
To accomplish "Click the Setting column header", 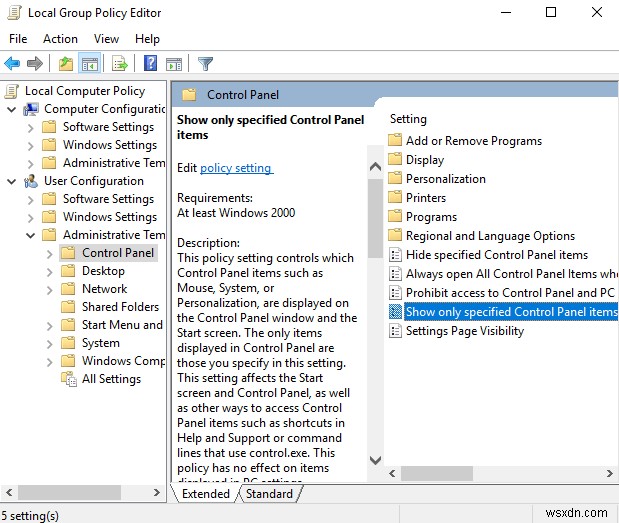I will (x=408, y=119).
